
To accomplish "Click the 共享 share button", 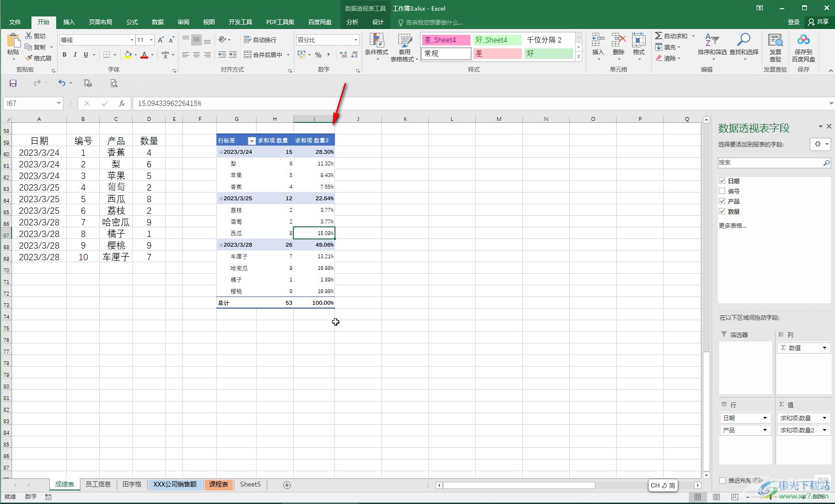I will coord(818,22).
